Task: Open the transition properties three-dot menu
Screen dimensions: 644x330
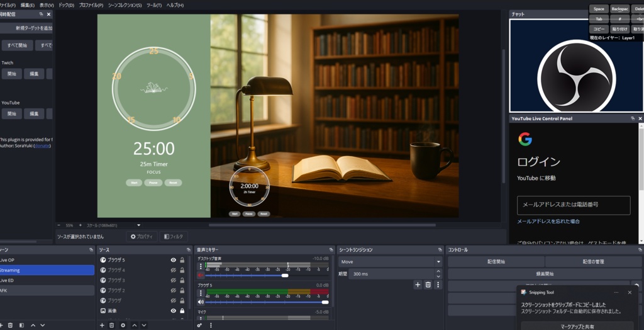Action: 438,284
